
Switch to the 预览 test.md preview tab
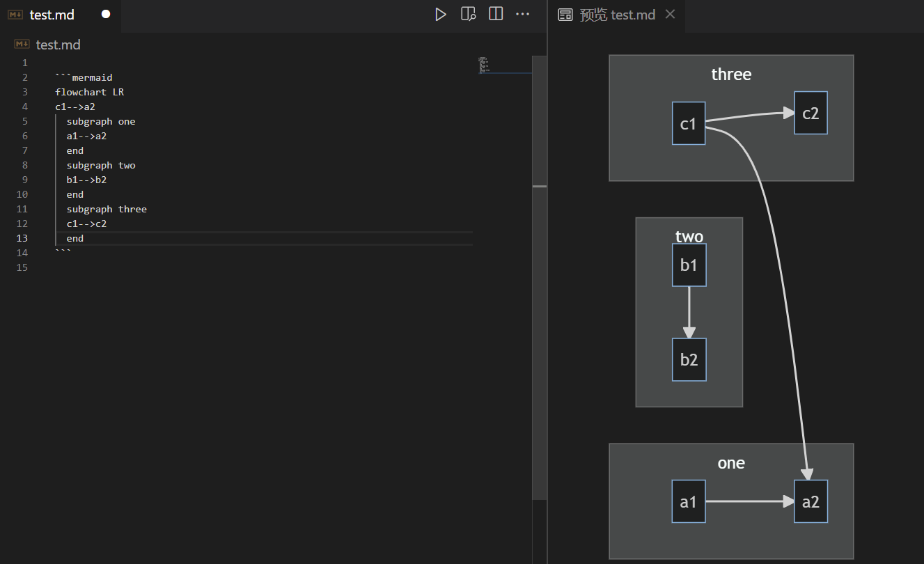(616, 15)
